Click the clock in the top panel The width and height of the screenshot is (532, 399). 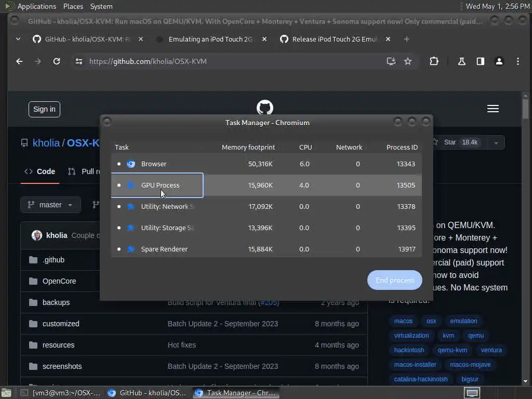(x=497, y=6)
